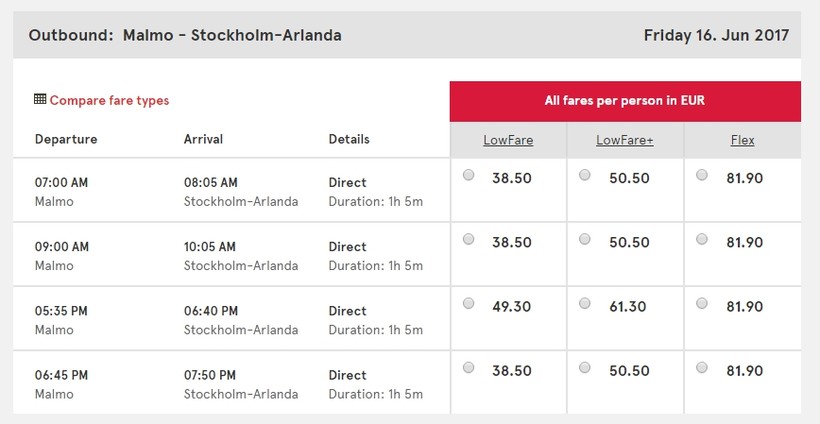Pick 49.30 LowFare for 05:35 PM flight
The height and width of the screenshot is (424, 820).
coord(469,303)
